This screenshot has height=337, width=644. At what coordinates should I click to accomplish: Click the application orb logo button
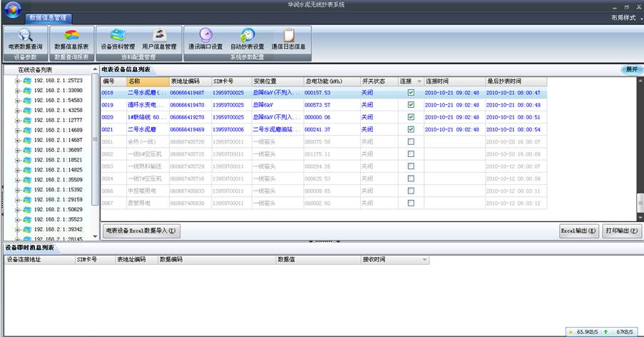pyautogui.click(x=12, y=9)
